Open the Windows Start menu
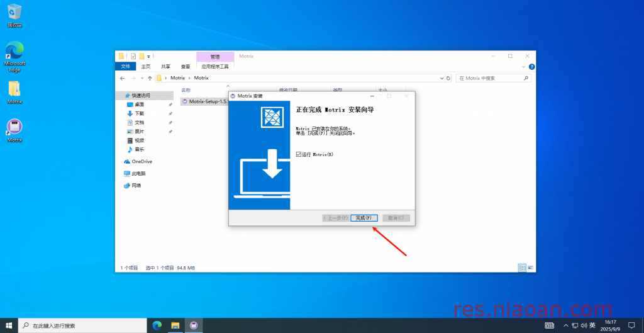The image size is (644, 333). click(9, 325)
